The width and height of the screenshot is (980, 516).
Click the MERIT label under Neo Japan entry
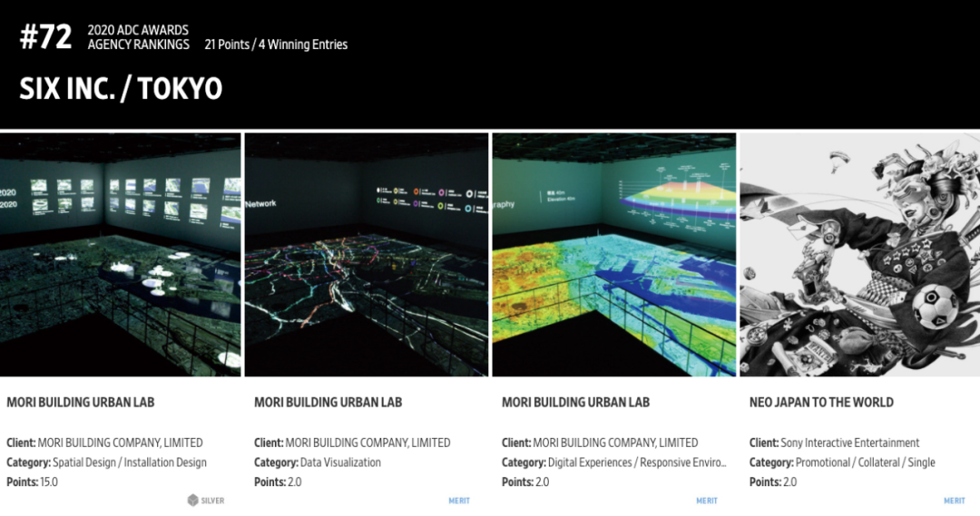pyautogui.click(x=955, y=501)
